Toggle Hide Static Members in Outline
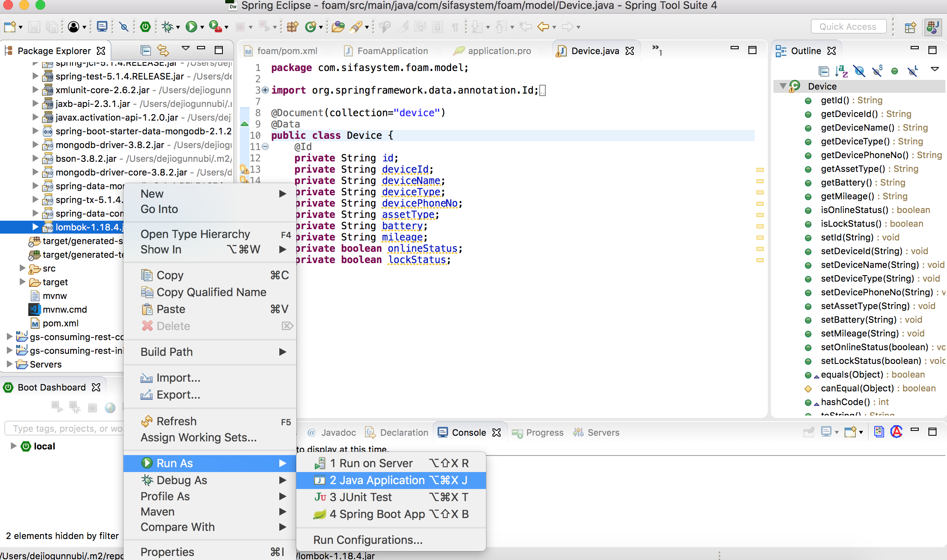Viewport: 947px width, 560px height. pos(877,71)
